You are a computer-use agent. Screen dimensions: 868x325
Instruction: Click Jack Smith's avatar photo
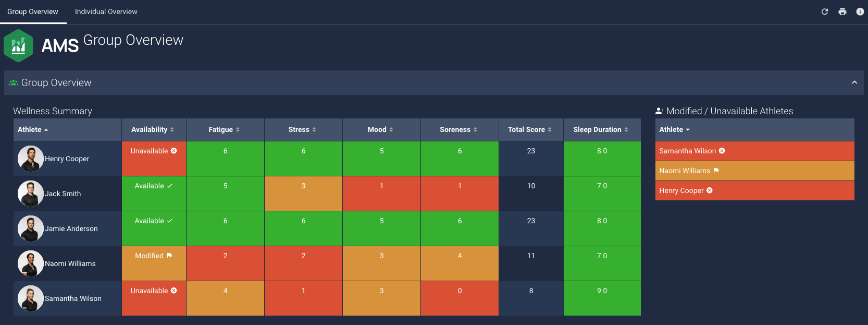(x=31, y=194)
